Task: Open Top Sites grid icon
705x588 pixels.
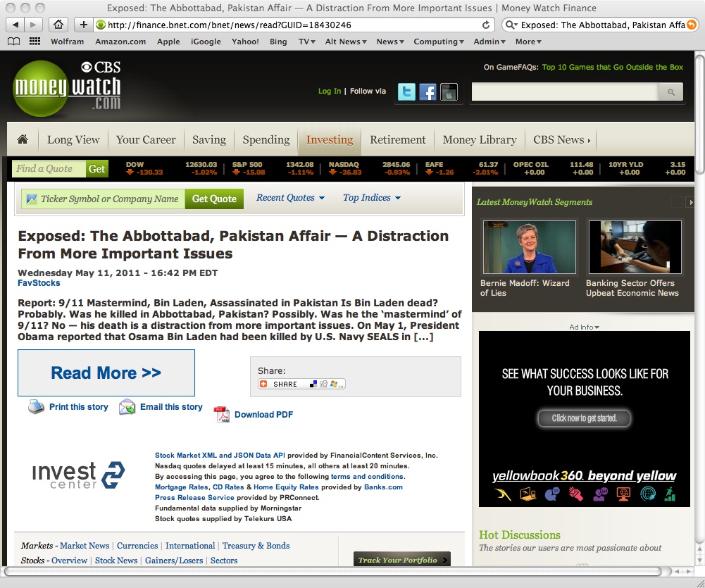Action: 35,42
